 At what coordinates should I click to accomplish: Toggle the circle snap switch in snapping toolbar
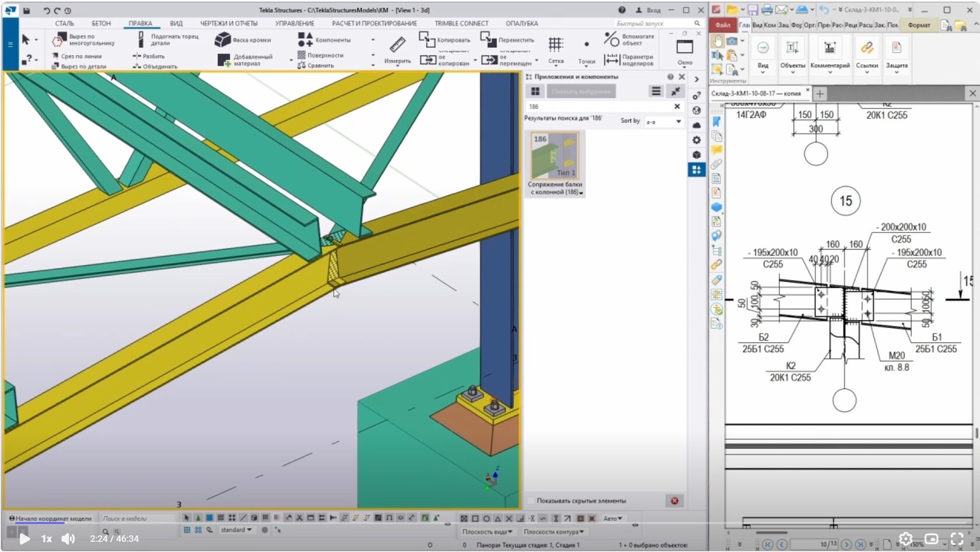(x=487, y=518)
